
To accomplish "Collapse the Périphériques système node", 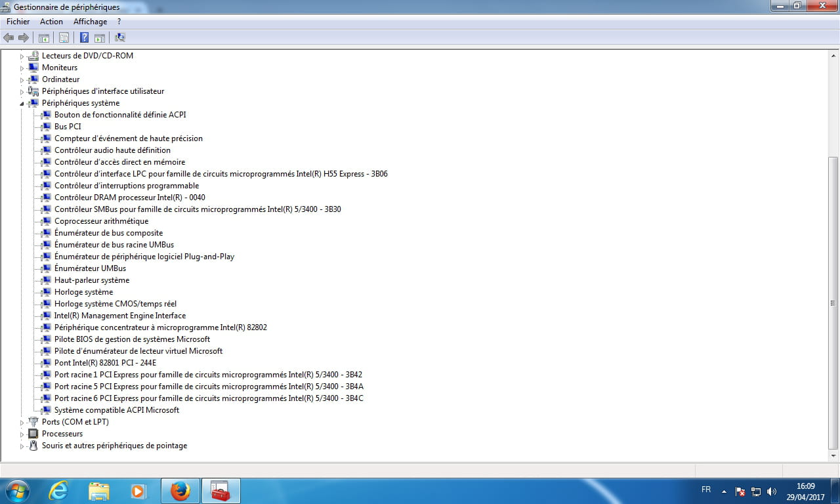I will pos(22,104).
